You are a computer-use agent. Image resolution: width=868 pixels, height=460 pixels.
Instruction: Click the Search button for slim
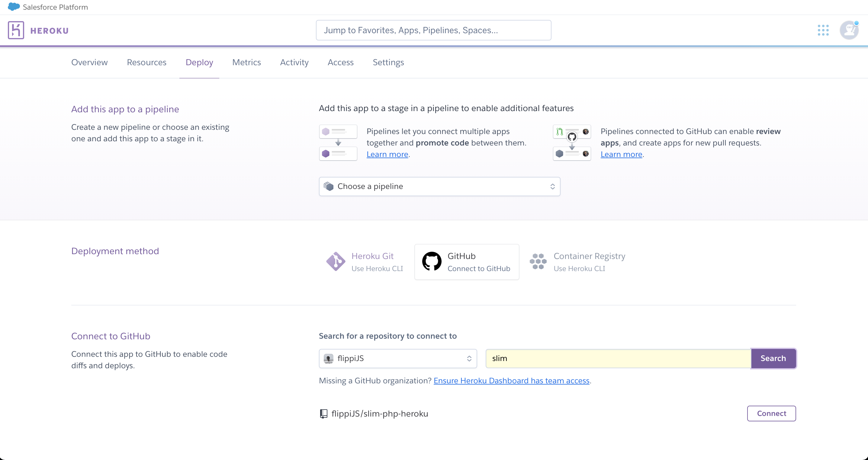(x=773, y=358)
